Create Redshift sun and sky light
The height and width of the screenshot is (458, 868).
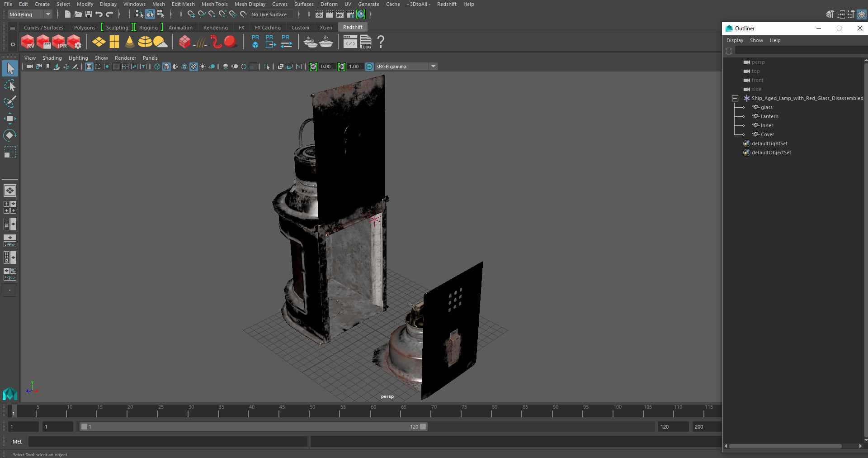tap(160, 42)
